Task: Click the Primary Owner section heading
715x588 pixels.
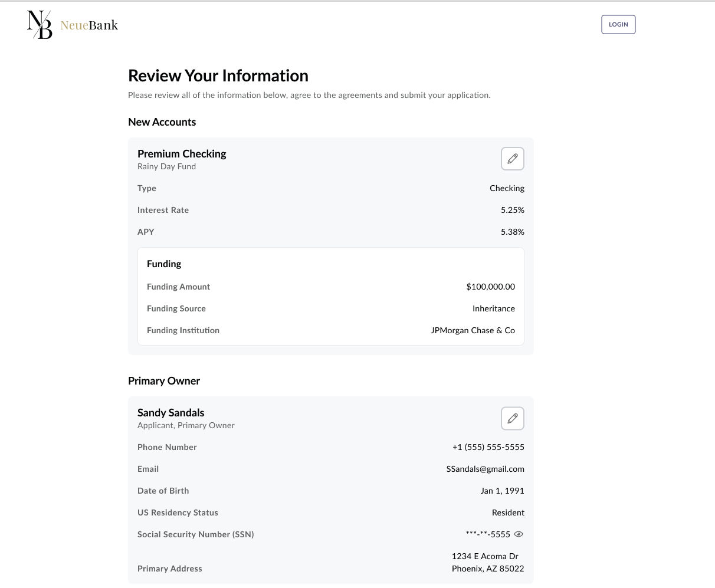Action: 163,381
